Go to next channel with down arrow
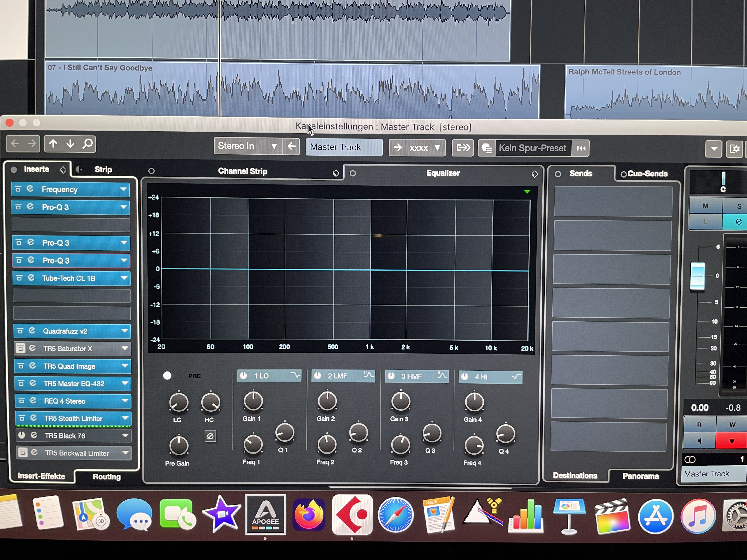 click(x=70, y=144)
